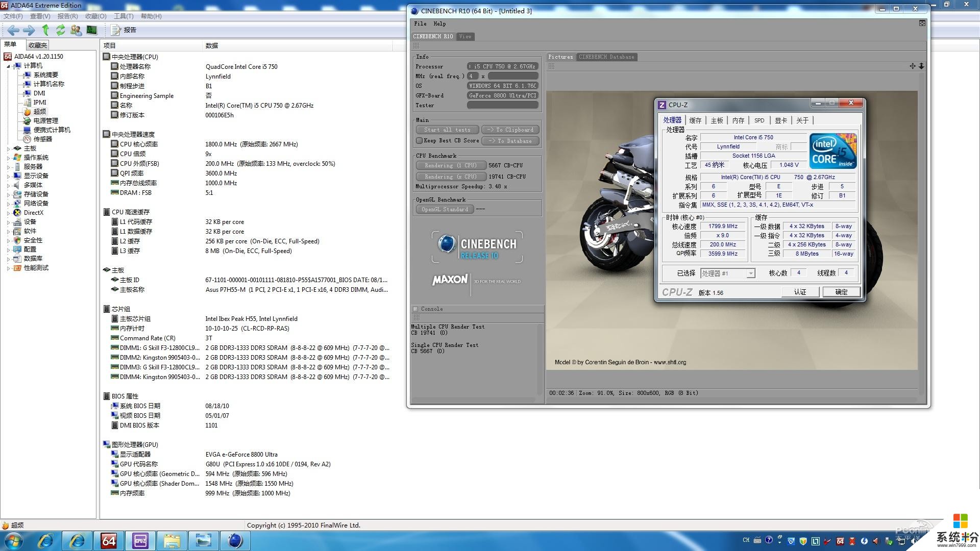Image resolution: width=980 pixels, height=551 pixels.
Task: Switch to the View tab in CINEBENCH
Action: click(x=465, y=36)
